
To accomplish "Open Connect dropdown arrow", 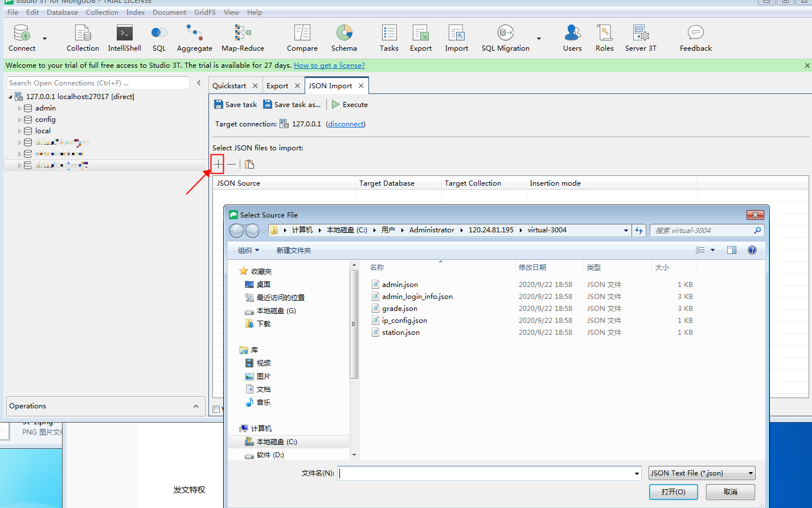I will [44, 39].
